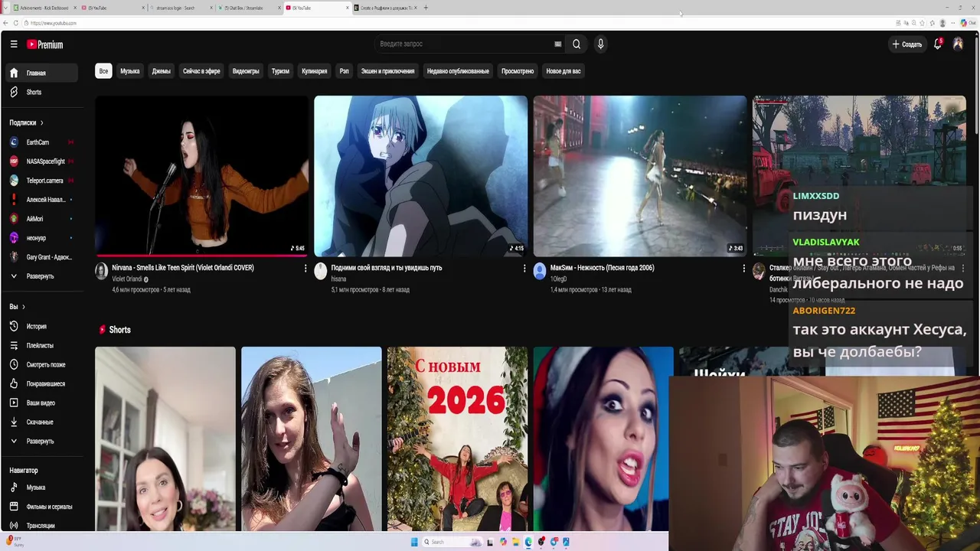Screen dimensions: 980x551
Task: Open Фильмы и сериалы
Action: click(x=43, y=507)
